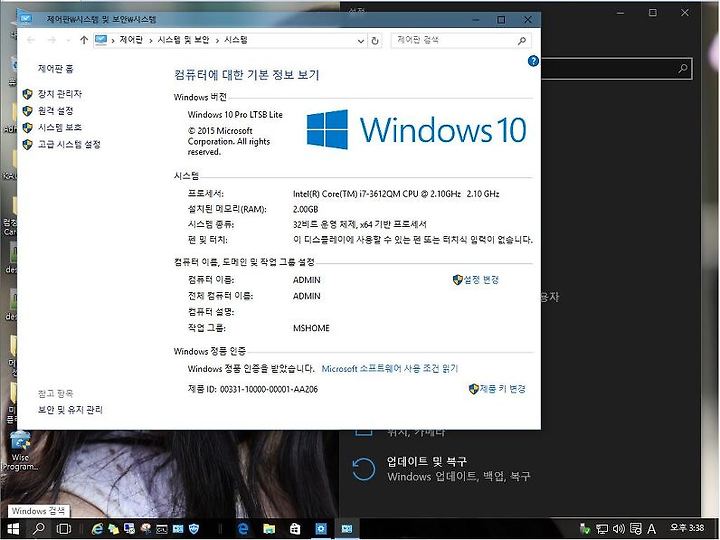Open the Windows Start button
The height and width of the screenshot is (540, 720).
13,529
